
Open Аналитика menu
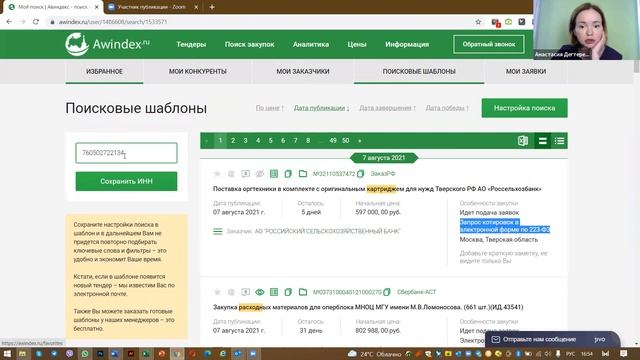[311, 44]
